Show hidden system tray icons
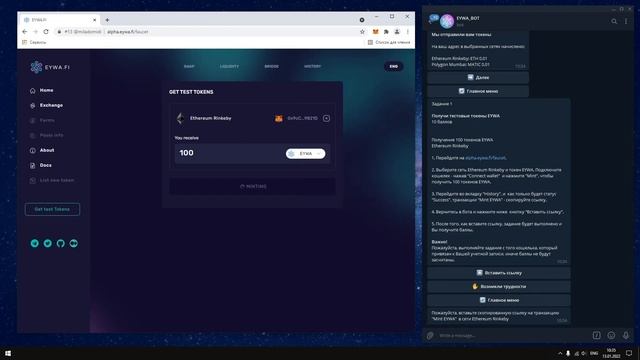 pyautogui.click(x=560, y=353)
